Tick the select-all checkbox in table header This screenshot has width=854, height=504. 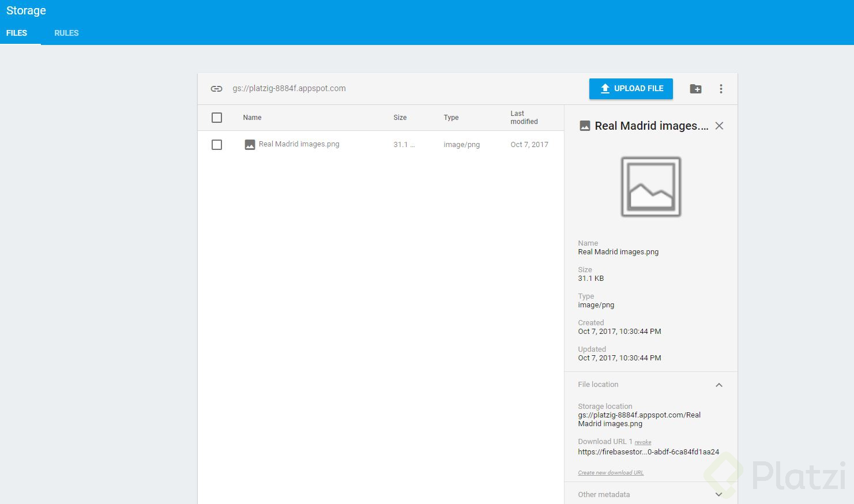click(x=217, y=118)
